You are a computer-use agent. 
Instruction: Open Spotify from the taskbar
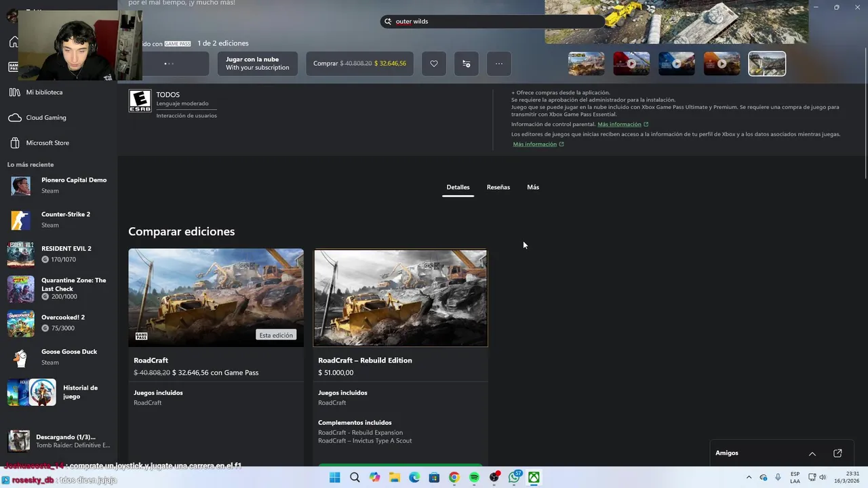[474, 478]
